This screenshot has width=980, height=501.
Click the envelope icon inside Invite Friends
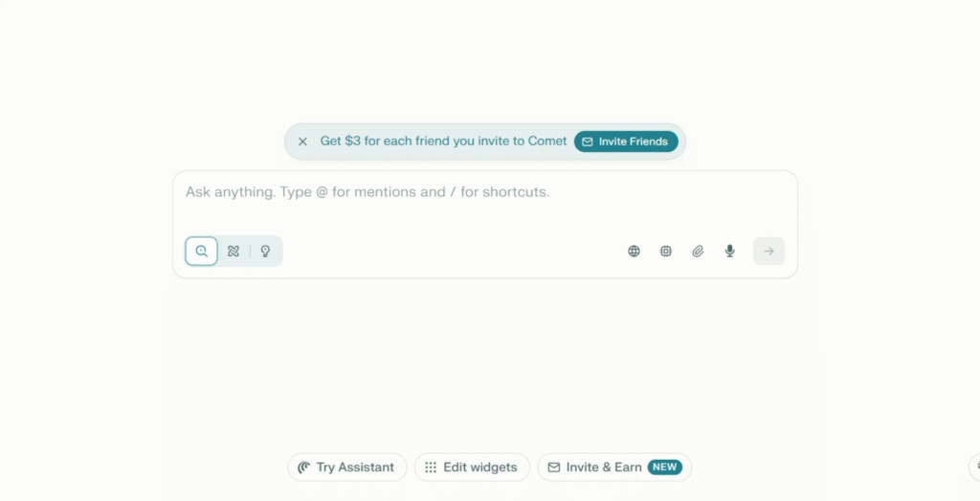588,142
